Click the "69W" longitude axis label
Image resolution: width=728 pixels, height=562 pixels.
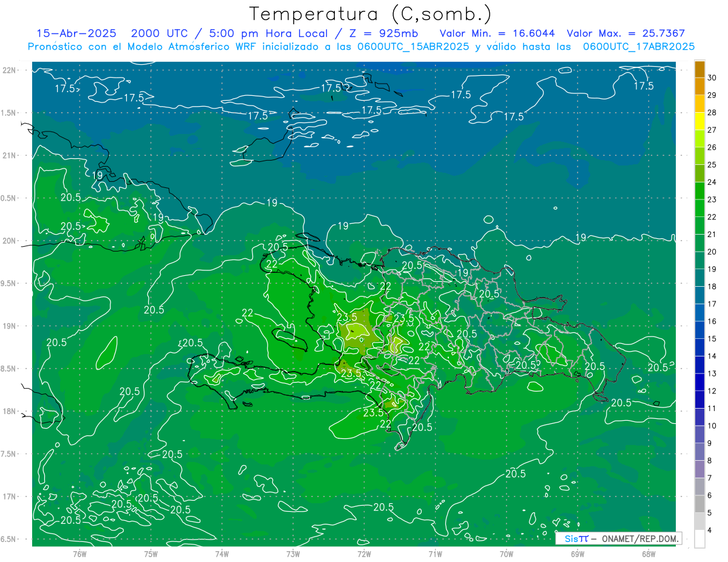pyautogui.click(x=578, y=554)
